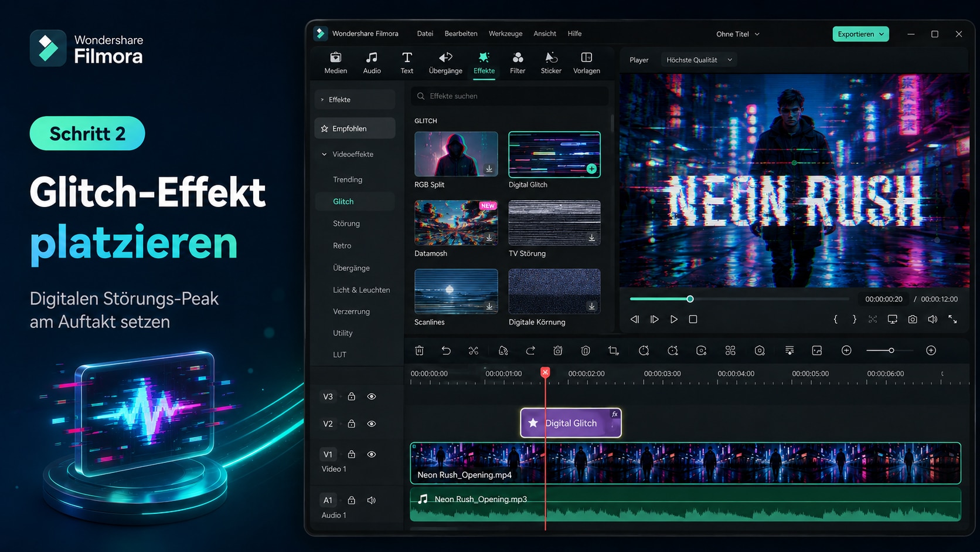Image resolution: width=980 pixels, height=552 pixels.
Task: Switch to the Sticker tab
Action: coord(551,63)
